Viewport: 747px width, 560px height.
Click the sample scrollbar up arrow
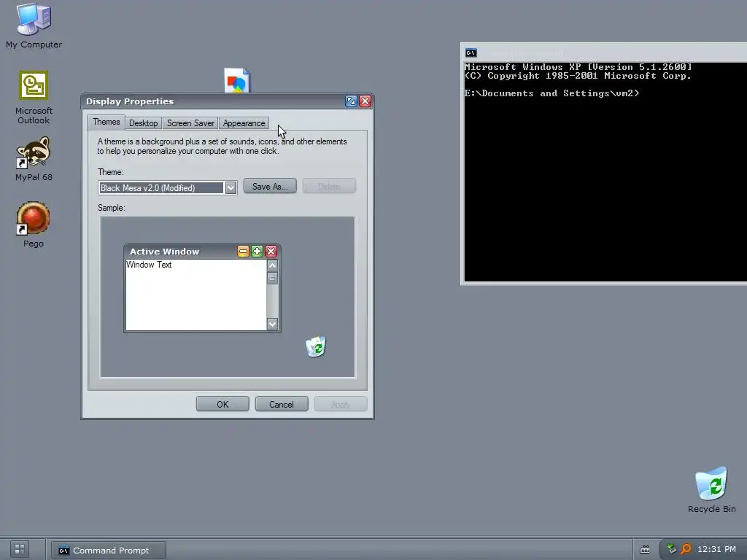tap(273, 265)
